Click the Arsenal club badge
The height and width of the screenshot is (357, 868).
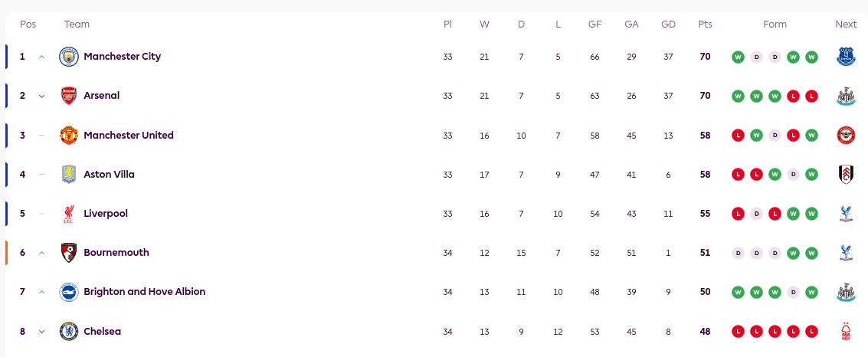(x=69, y=96)
